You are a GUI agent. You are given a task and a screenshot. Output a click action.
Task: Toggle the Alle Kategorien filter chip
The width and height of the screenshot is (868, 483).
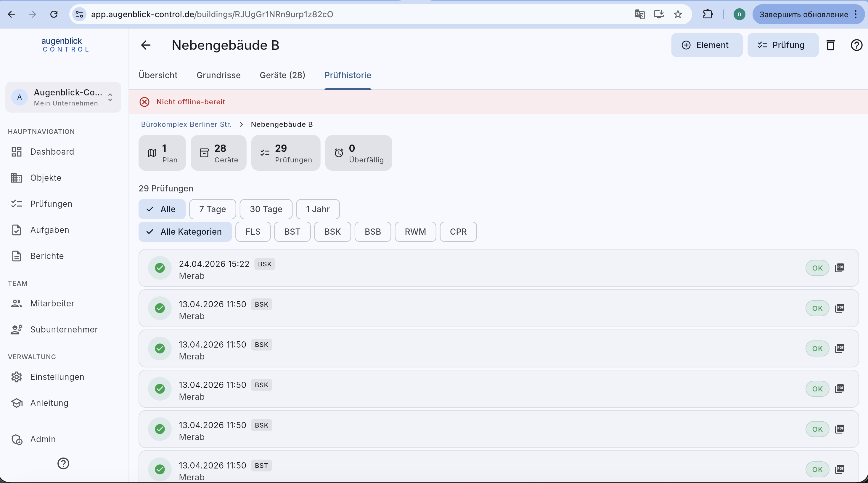tap(185, 232)
